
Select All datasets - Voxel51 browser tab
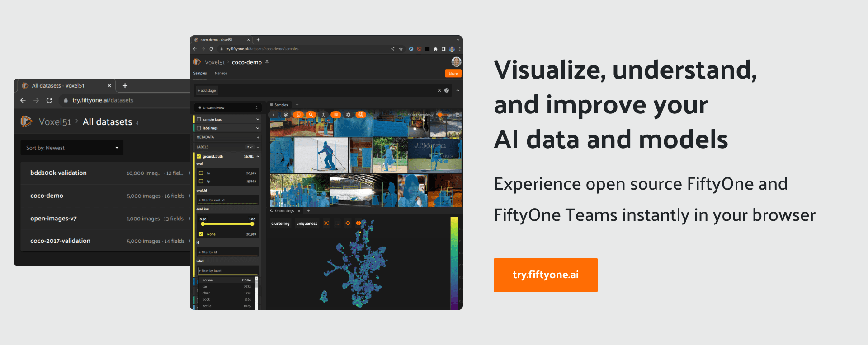pyautogui.click(x=66, y=85)
